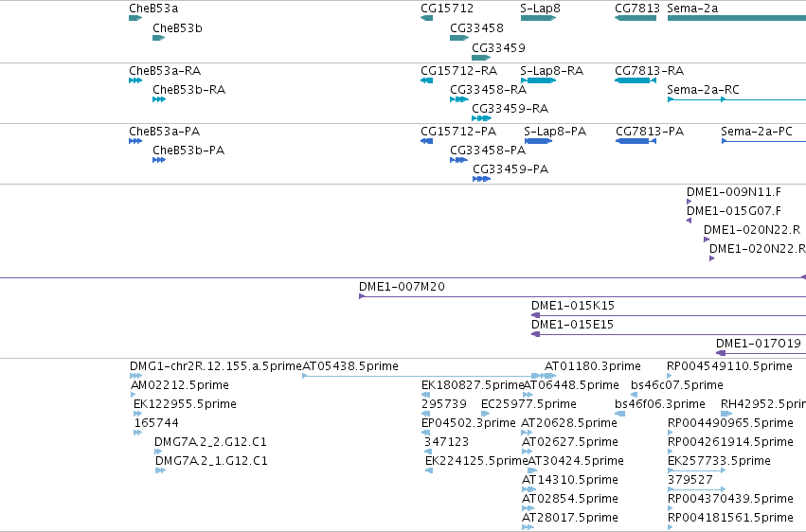Select the AT28017.5prime EST
This screenshot has width=806, height=532.
tap(528, 527)
